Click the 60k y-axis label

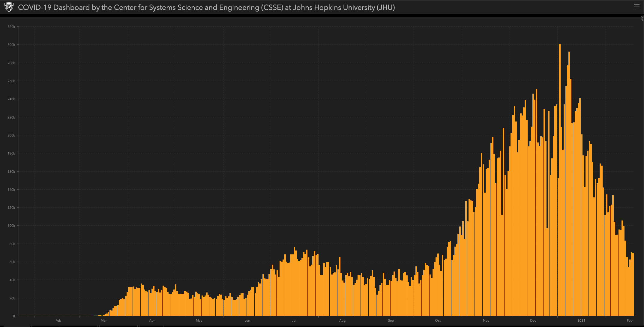coord(12,262)
